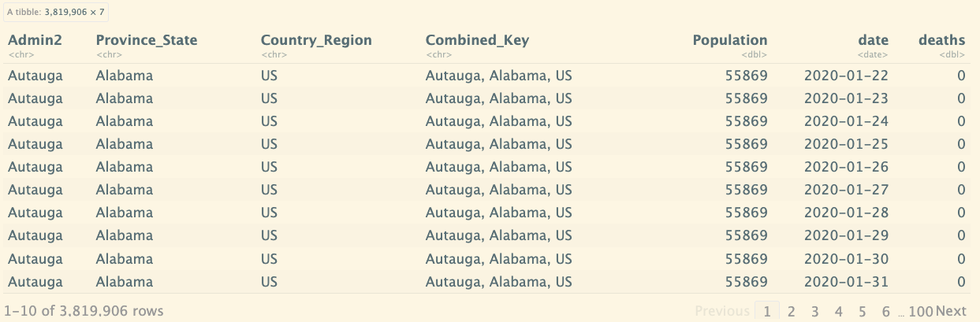The width and height of the screenshot is (980, 322).
Task: Click the date column header
Action: pos(873,40)
